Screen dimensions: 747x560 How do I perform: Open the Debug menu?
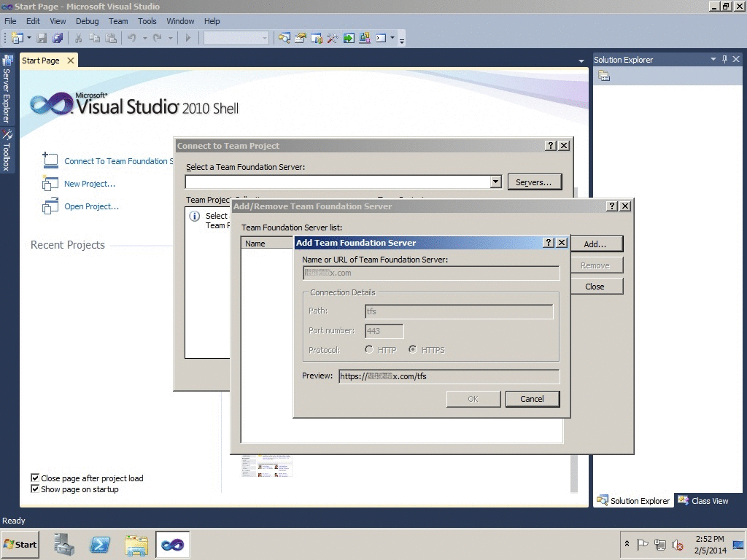click(x=88, y=21)
